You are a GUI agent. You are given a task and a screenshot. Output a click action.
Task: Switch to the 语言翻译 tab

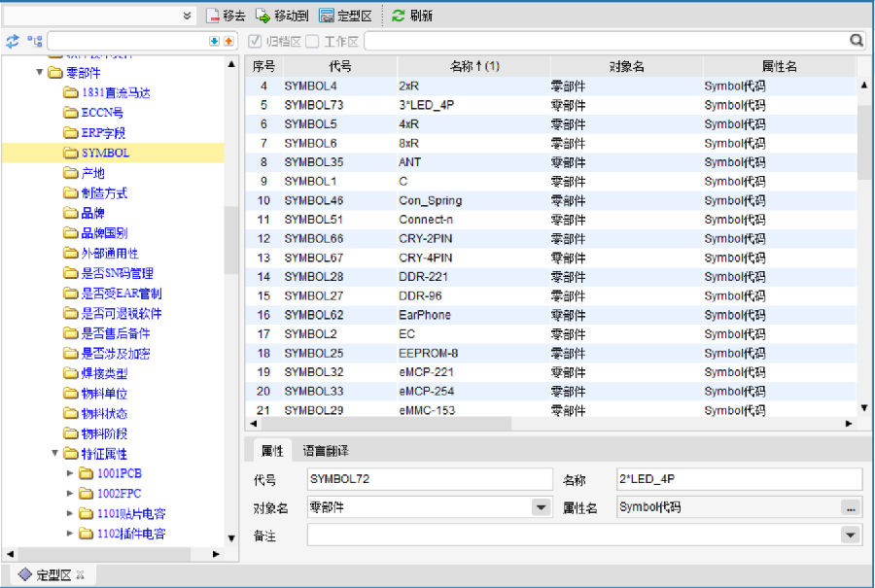coord(326,451)
